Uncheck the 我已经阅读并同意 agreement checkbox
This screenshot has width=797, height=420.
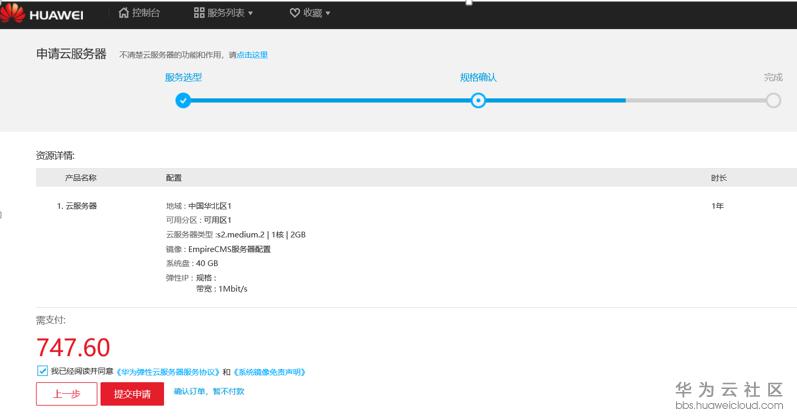pyautogui.click(x=42, y=371)
